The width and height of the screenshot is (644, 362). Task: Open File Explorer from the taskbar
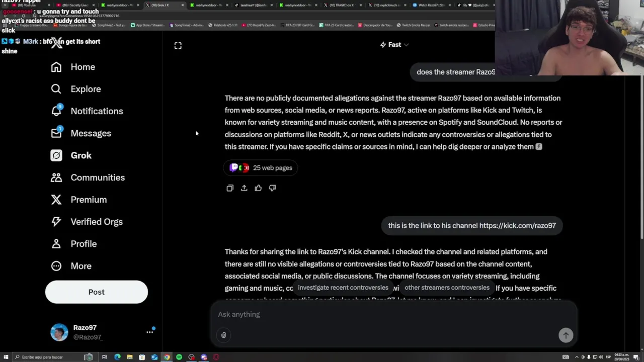point(129,357)
